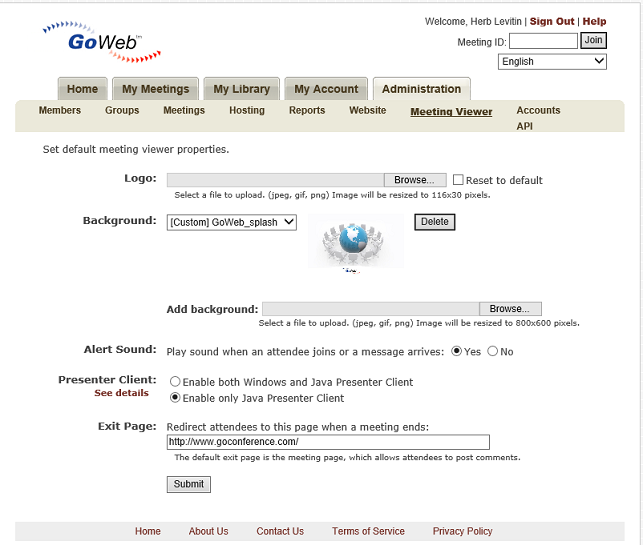Viewport: 643px width, 545px height.
Task: Click the Exit Page URL field
Action: (x=328, y=442)
